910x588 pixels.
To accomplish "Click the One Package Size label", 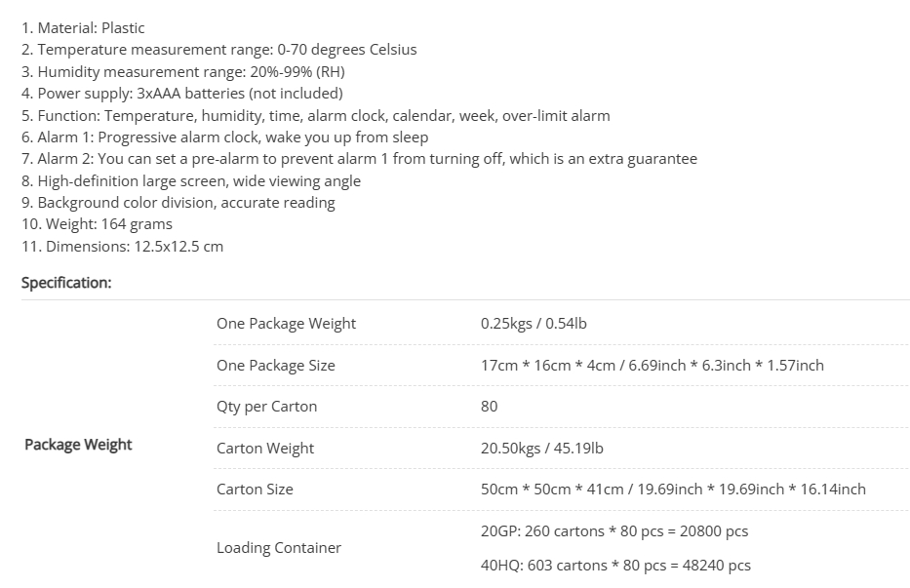I will tap(276, 365).
